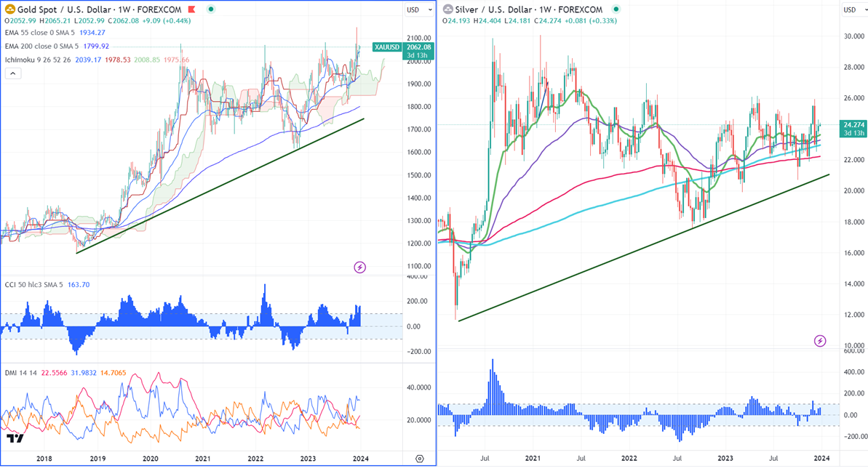Click the Gold change value +9.09 (+0.44%)
This screenshot has width=868, height=471.
(166, 21)
